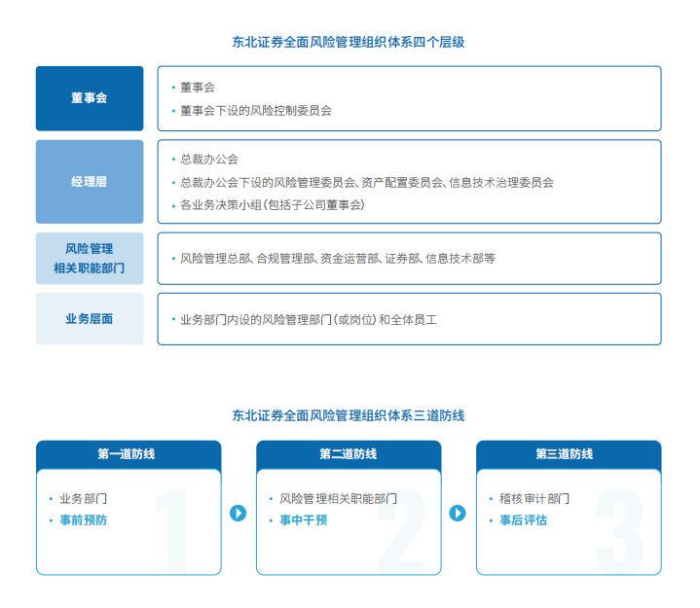700x608 pixels.
Task: Click the 事前预防 bold text
Action: pyautogui.click(x=83, y=520)
